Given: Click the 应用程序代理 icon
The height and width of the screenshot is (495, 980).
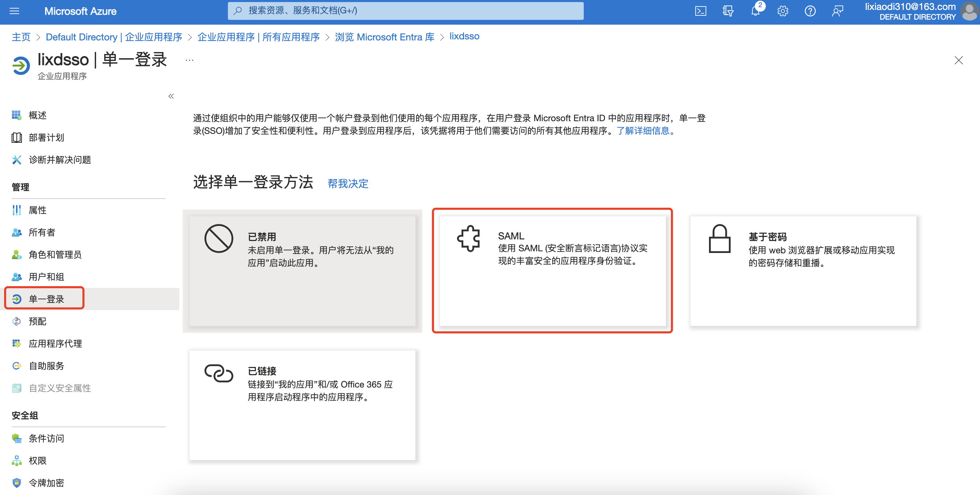Looking at the screenshot, I should (16, 344).
